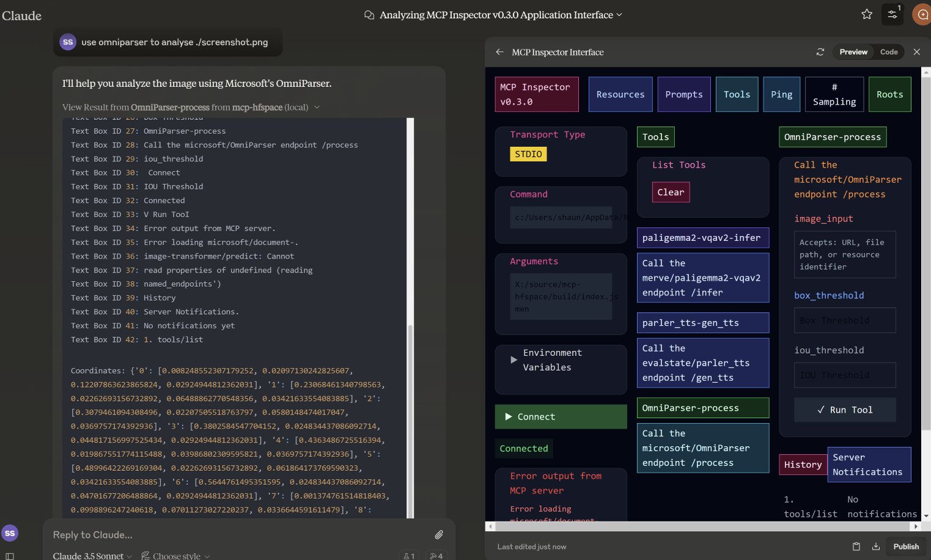Open the Choose style dropdown
This screenshot has height=560, width=931.
(175, 555)
